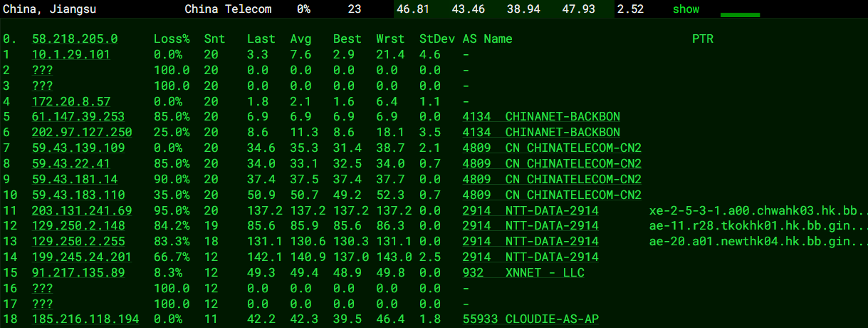Open IP address 58.218.205.0 link
The height and width of the screenshot is (328, 868).
(75, 39)
